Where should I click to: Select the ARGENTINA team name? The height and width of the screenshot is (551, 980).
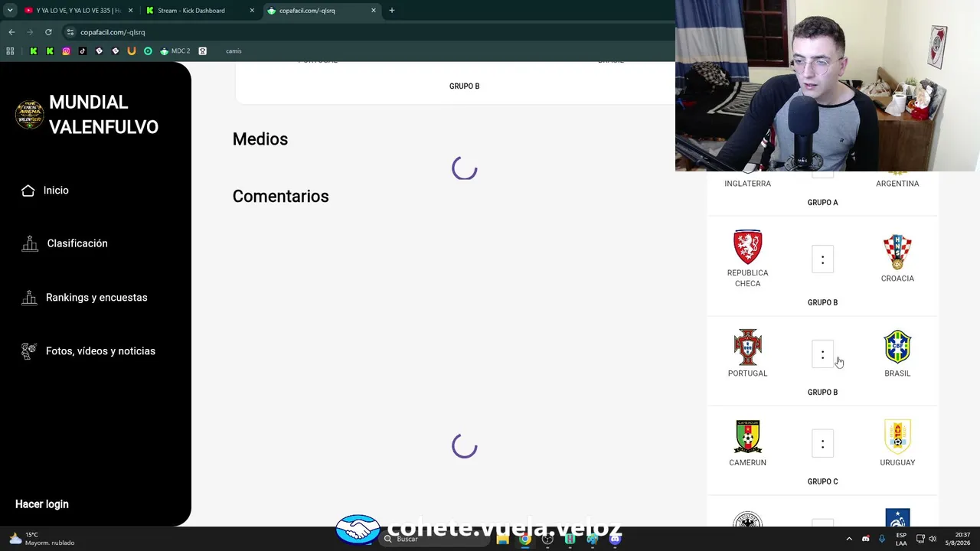(x=897, y=184)
